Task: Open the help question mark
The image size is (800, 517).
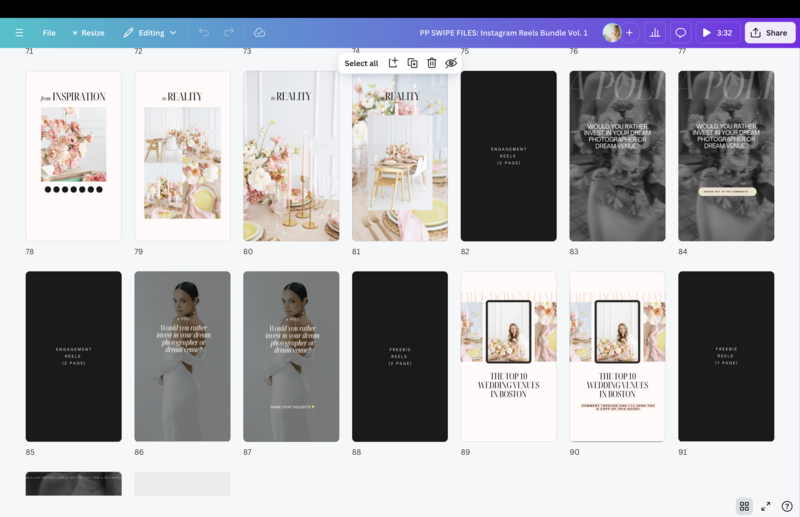Action: click(x=787, y=506)
